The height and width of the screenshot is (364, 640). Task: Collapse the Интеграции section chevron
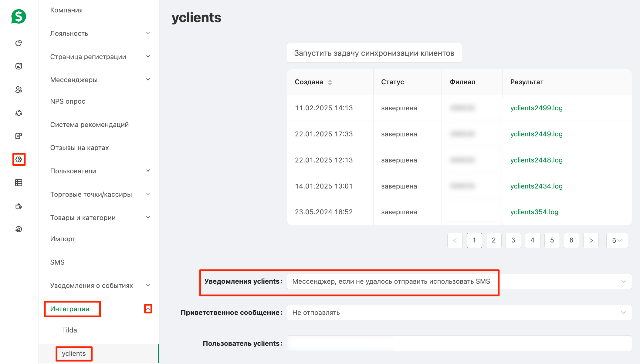pos(148,309)
